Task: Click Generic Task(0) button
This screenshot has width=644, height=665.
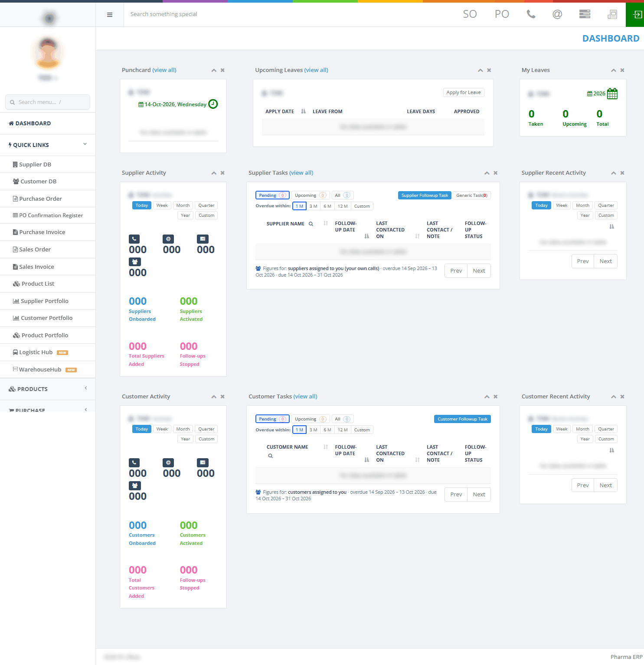Action: 472,196
